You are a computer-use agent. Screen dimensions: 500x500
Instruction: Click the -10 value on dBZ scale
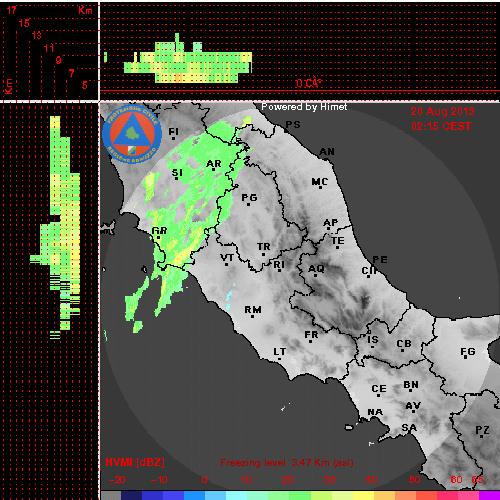159,480
